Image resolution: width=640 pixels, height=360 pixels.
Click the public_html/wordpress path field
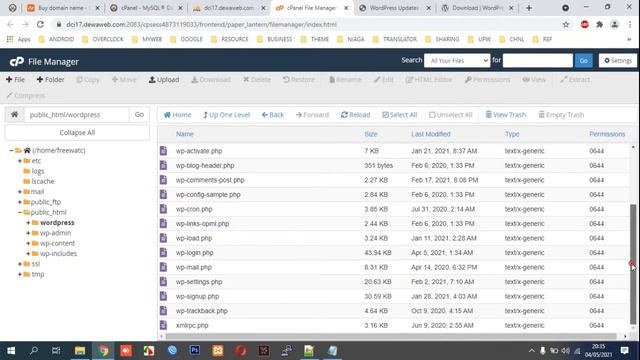[77, 115]
